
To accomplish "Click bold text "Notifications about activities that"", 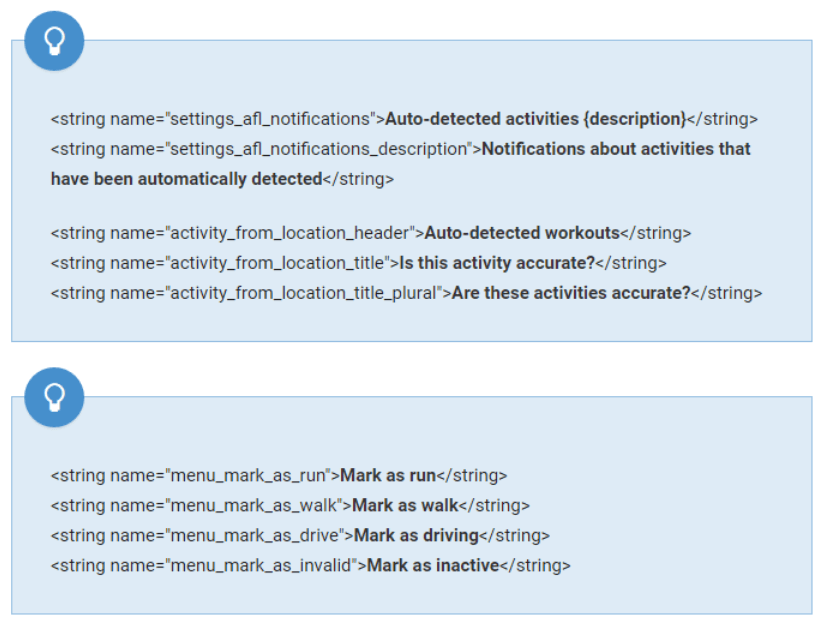I will coord(616,149).
